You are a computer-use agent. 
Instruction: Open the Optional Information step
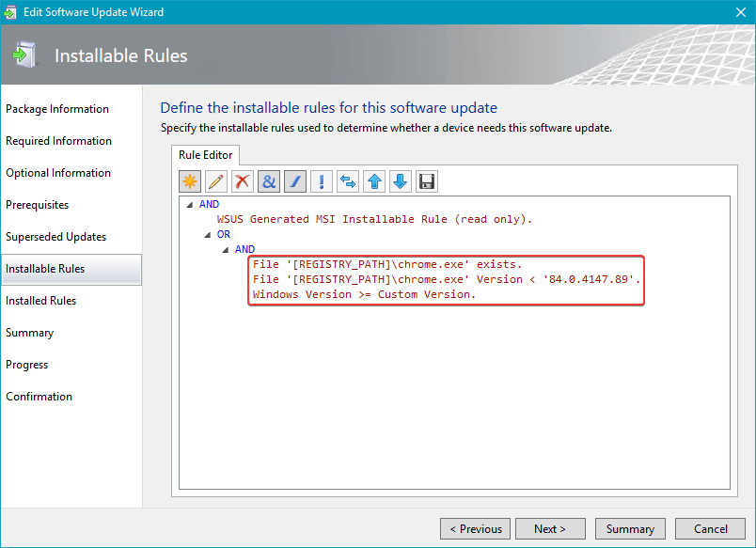coord(58,173)
